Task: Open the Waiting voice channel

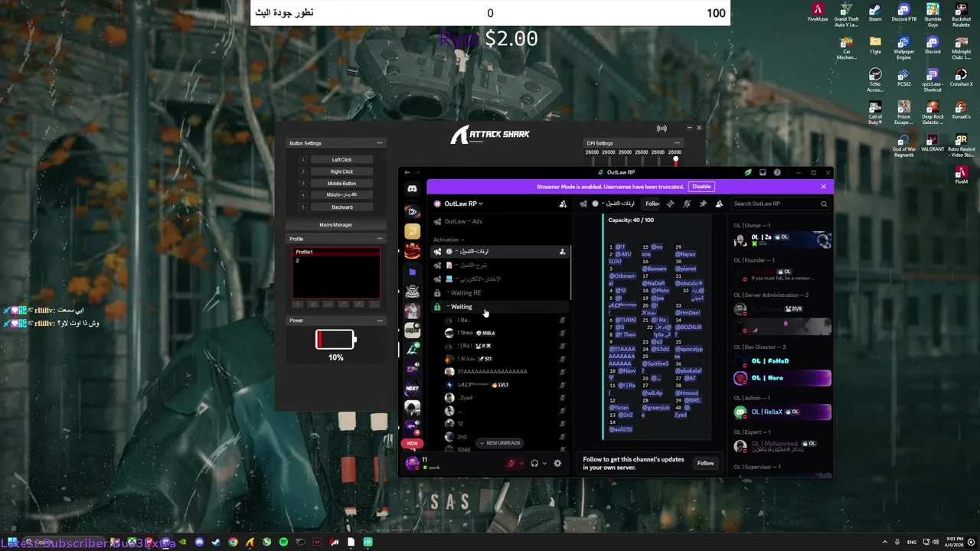Action: click(501, 307)
